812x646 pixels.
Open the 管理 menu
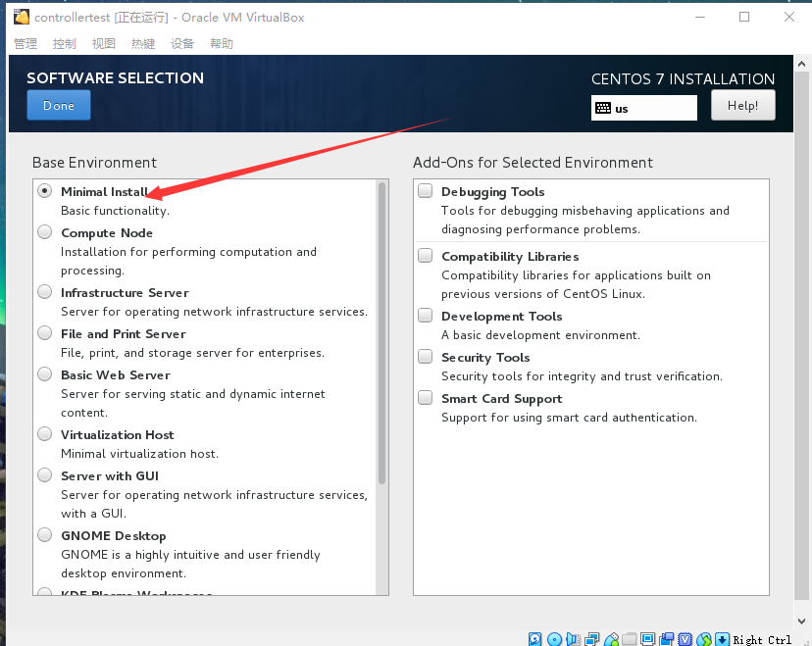point(25,43)
